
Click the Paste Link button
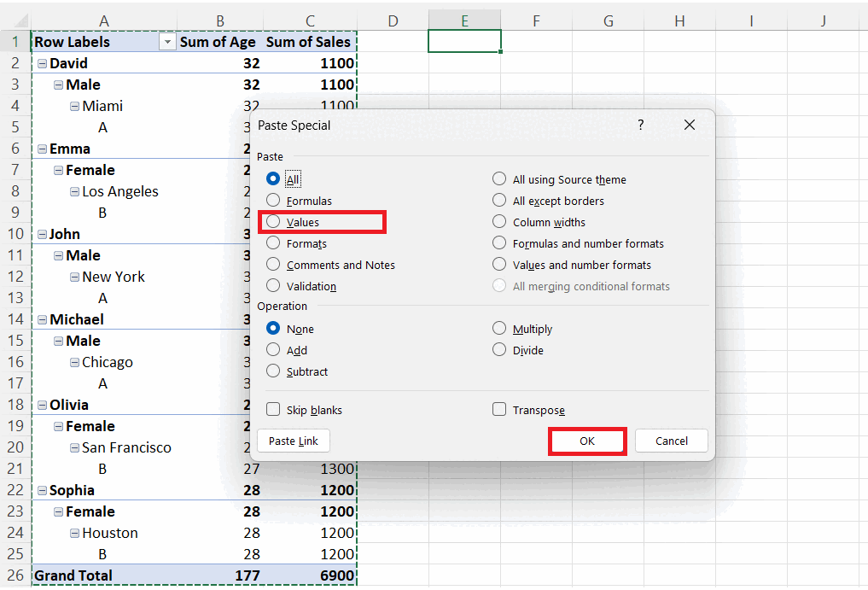click(293, 441)
